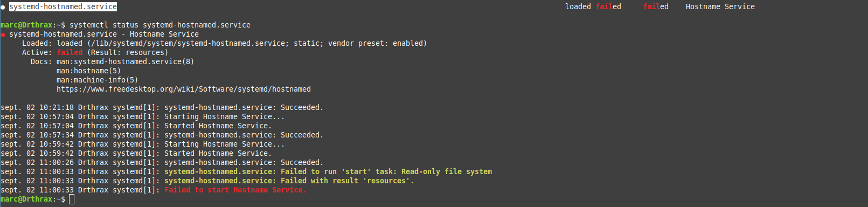Click the red status dot next to systemd-hostnamed.service
Image resolution: width=868 pixels, height=207 pixels.
click(x=3, y=34)
